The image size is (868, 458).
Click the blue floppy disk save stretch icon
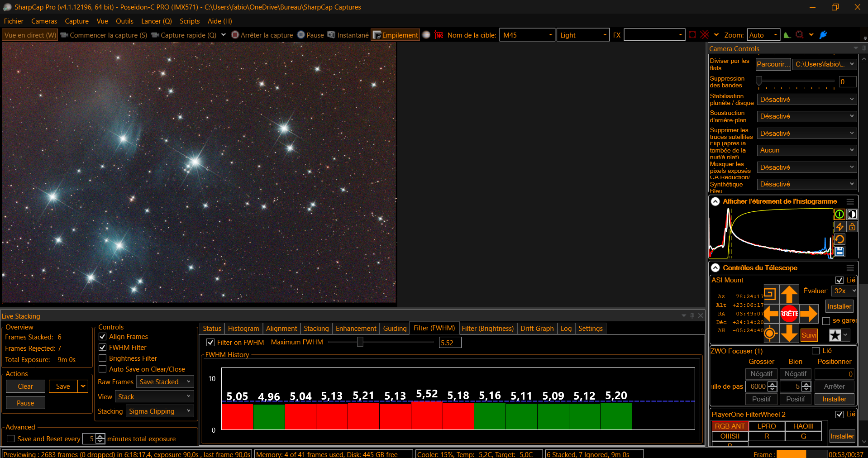pos(839,252)
